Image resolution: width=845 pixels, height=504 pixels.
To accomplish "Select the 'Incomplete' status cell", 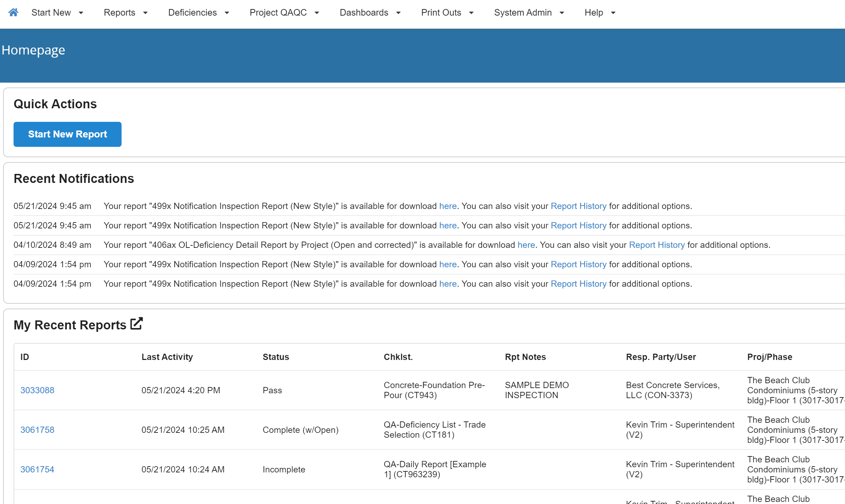I will 284,469.
